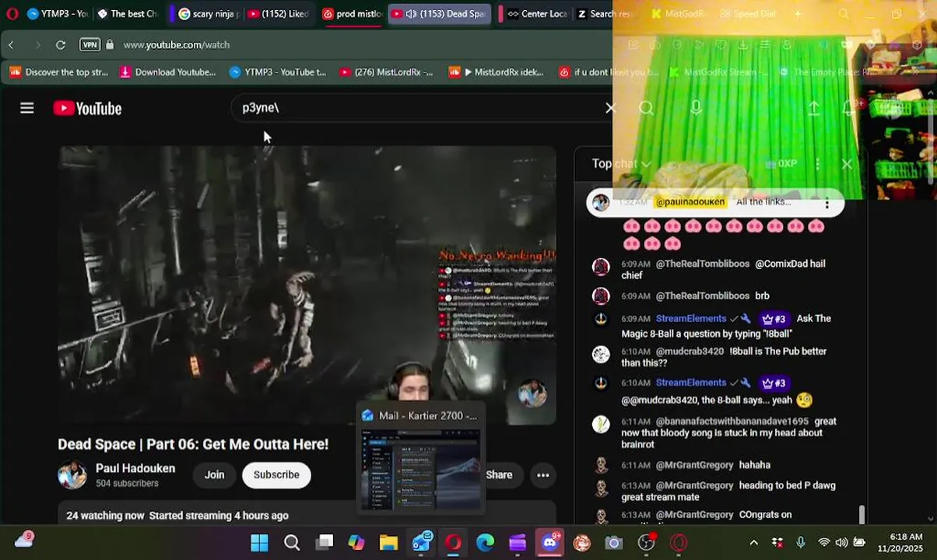Open the YouTube hamburger guide menu
Image resolution: width=937 pixels, height=560 pixels.
click(x=27, y=108)
